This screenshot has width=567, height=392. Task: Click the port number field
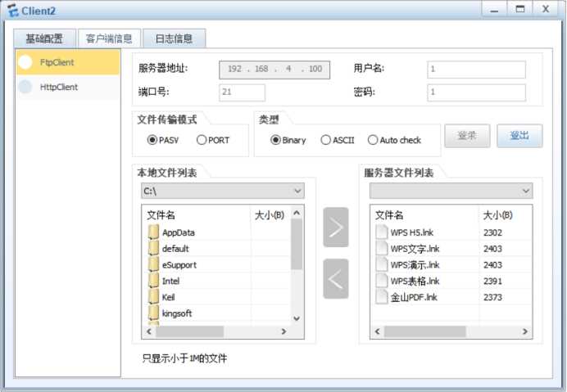(x=242, y=92)
